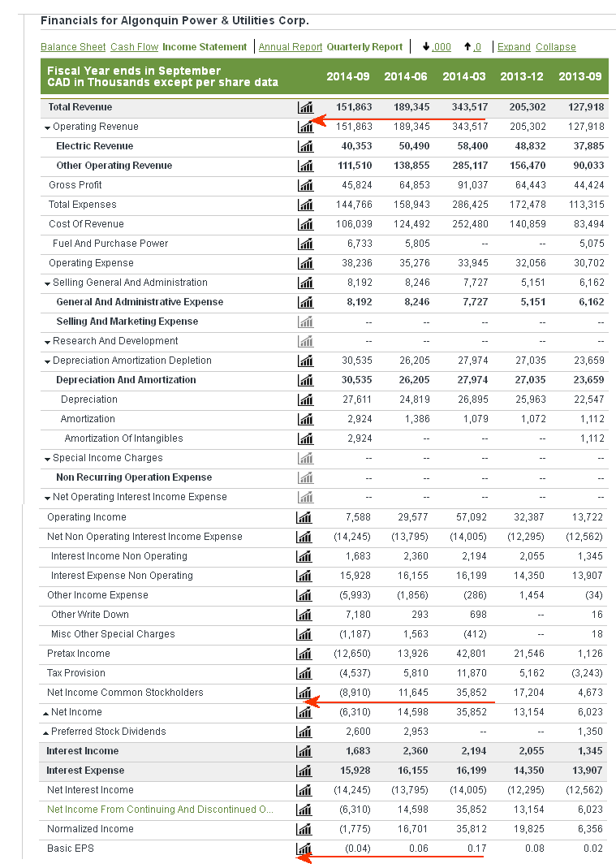Click Basic EPS value (0.04)
The image size is (616, 868).
pyautogui.click(x=358, y=849)
